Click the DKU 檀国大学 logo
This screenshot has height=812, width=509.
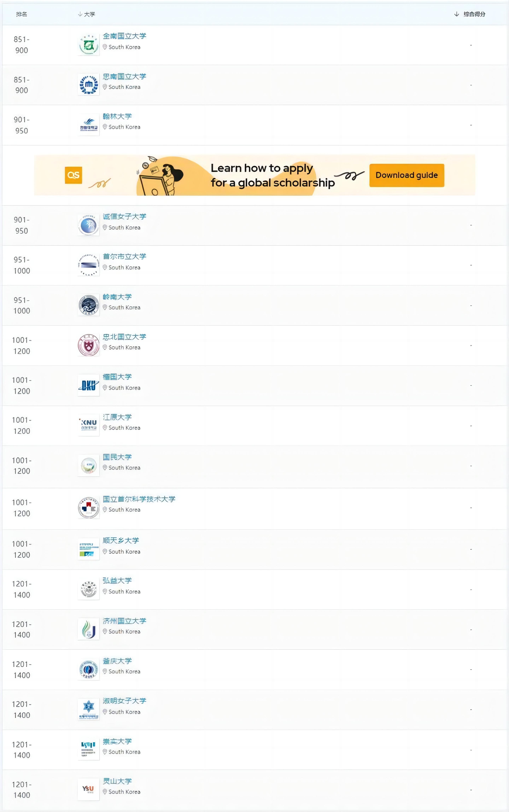coord(88,385)
